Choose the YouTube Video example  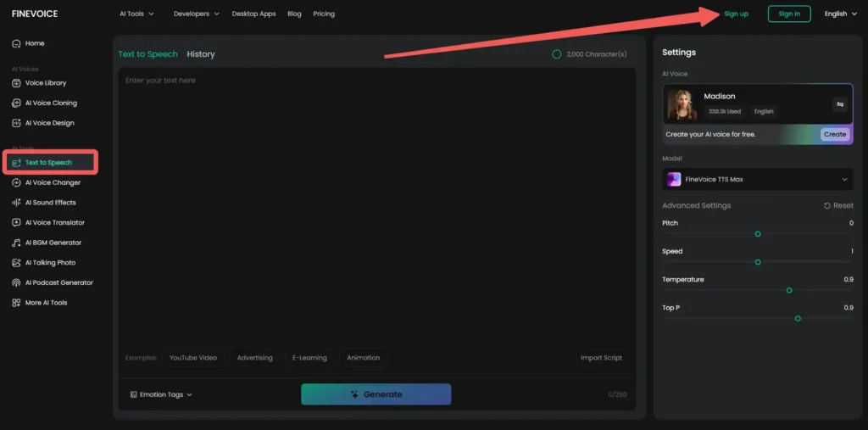point(193,358)
